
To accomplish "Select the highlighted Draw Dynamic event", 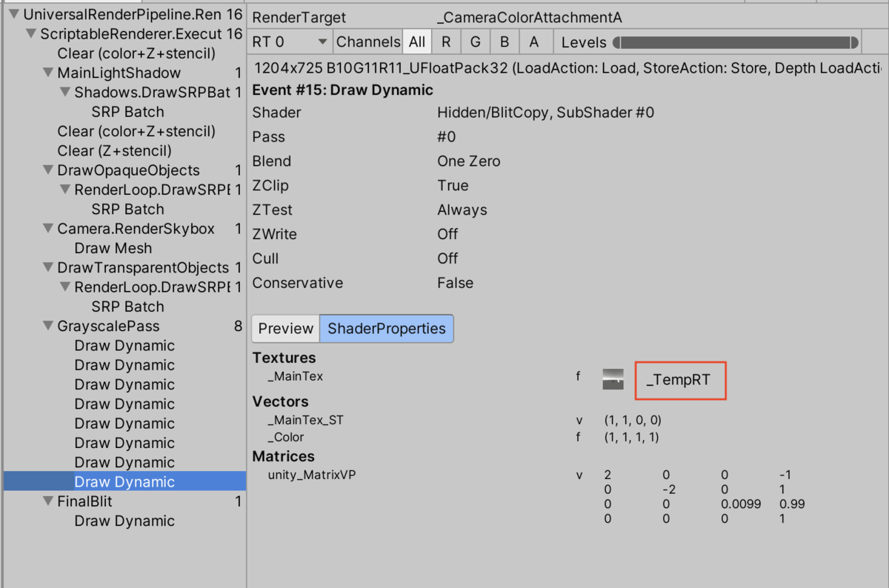I will (124, 482).
